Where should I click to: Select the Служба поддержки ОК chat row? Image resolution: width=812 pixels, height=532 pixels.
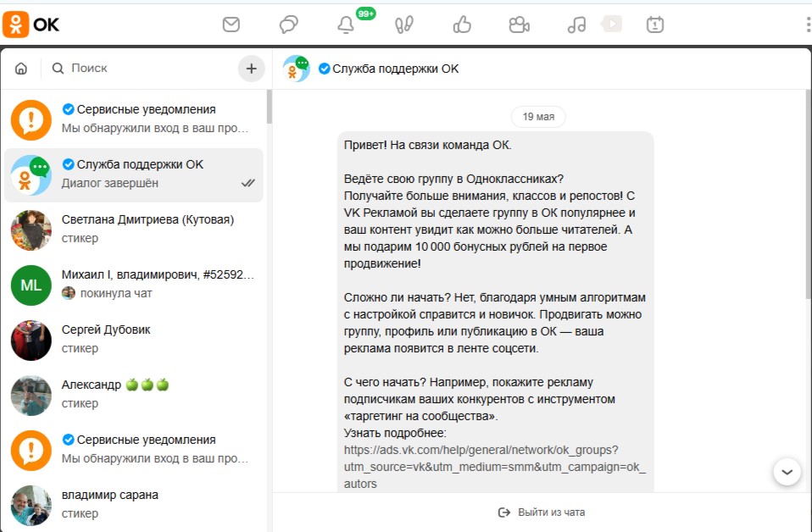[x=134, y=175]
